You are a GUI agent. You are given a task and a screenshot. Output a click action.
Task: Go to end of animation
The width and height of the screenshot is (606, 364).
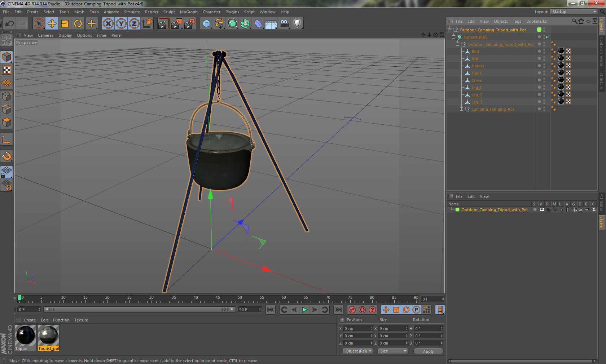point(338,310)
